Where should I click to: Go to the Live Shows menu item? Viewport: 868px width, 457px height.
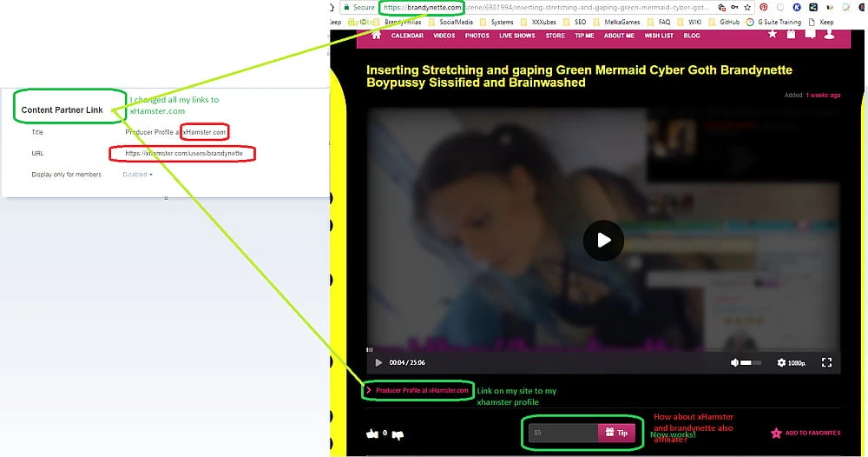[516, 36]
